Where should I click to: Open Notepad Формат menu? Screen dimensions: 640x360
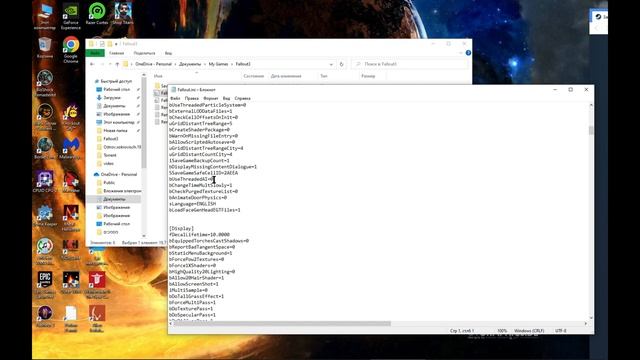[211, 98]
